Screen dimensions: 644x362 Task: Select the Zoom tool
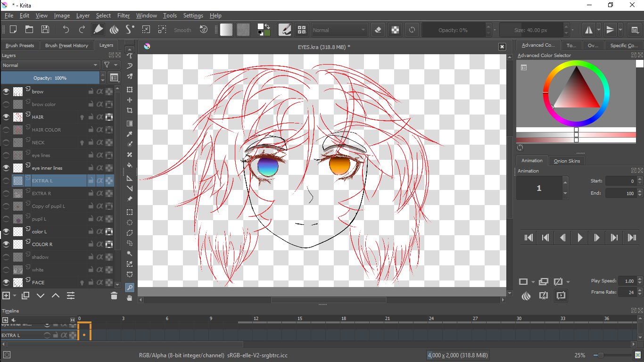click(130, 287)
